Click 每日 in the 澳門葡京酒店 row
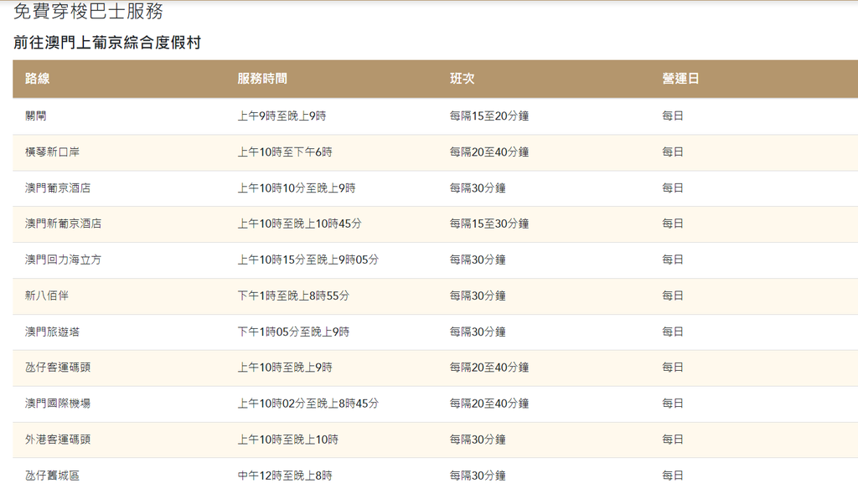 (673, 188)
